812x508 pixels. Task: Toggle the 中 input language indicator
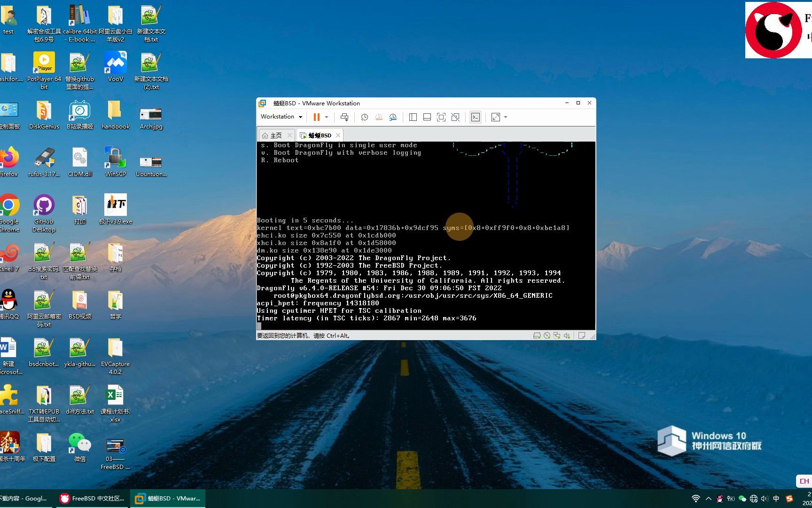[776, 499]
